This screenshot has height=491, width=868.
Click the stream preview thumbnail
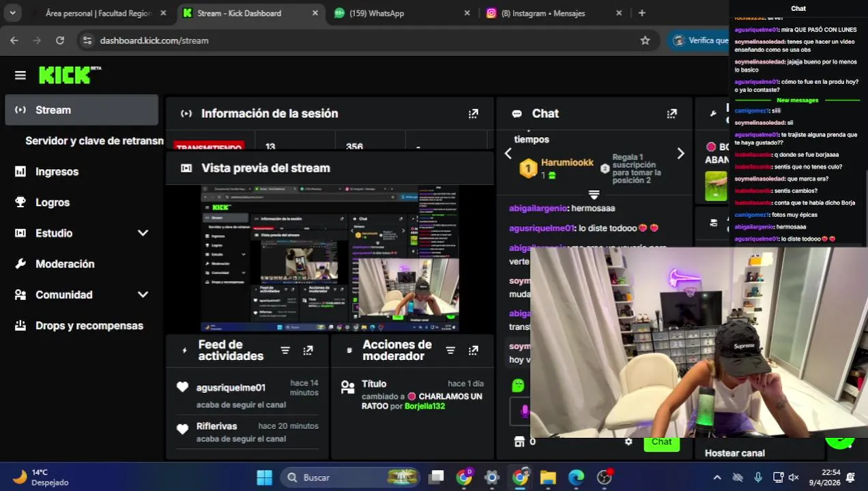(x=330, y=257)
